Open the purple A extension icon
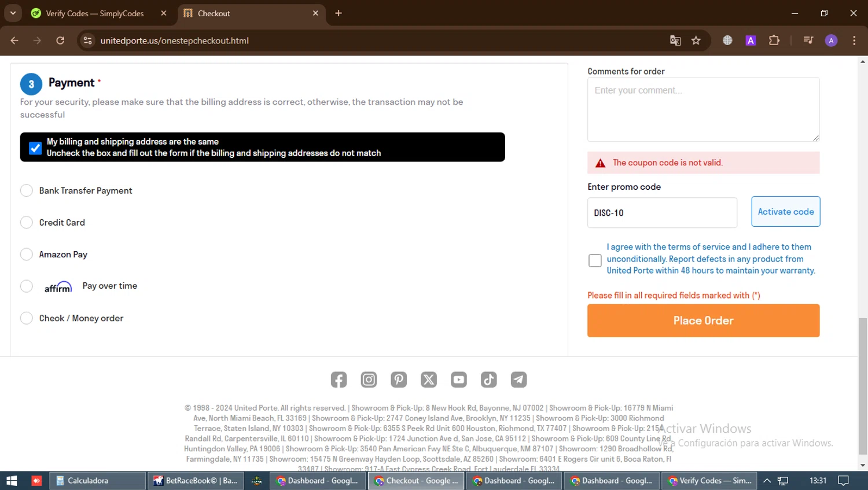Image resolution: width=868 pixels, height=490 pixels. [751, 40]
